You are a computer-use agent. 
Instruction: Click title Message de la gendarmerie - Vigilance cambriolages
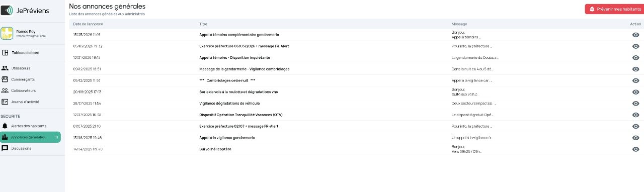click(x=245, y=69)
